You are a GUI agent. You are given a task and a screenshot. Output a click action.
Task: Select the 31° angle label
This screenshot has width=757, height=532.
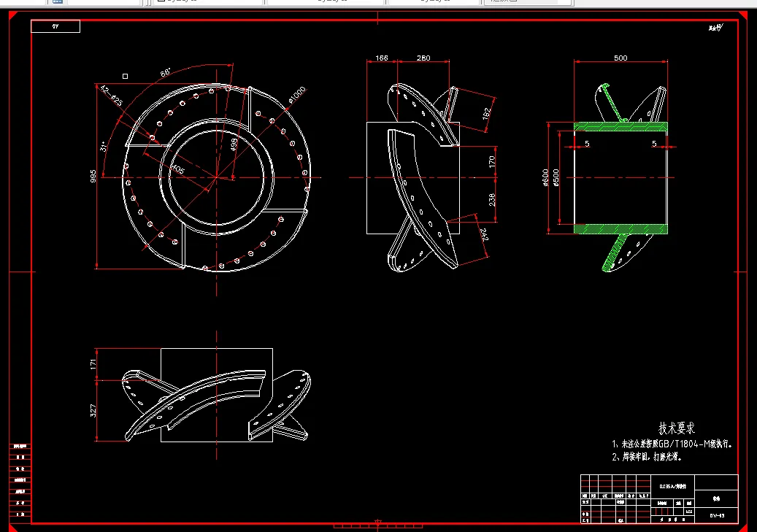[104, 146]
